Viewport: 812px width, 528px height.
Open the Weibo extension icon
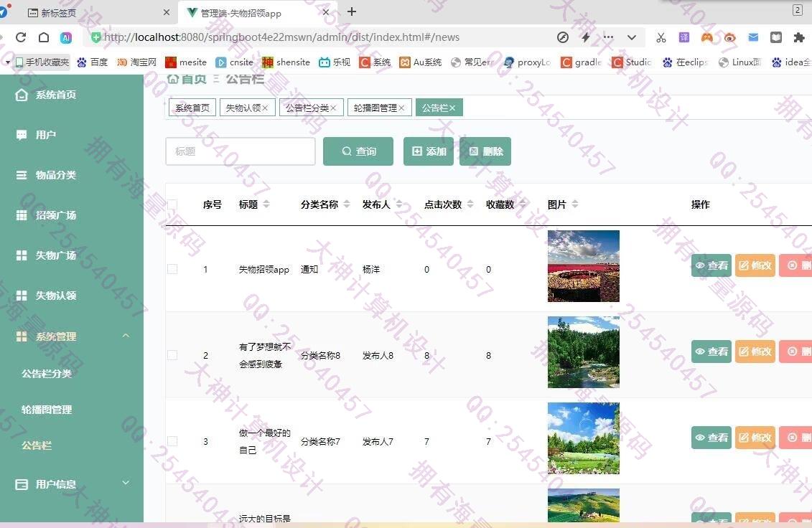point(729,37)
